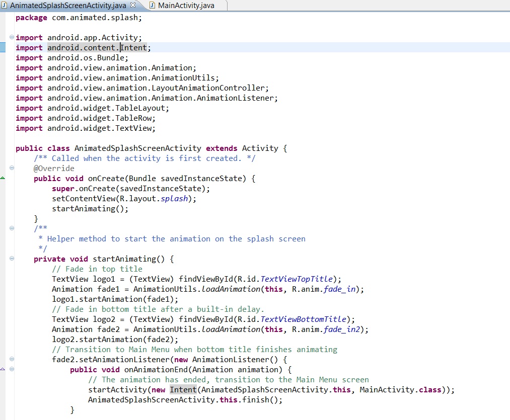510x420 pixels.
Task: Click the blue occurrence marker on left ruler
Action: (x=4, y=48)
